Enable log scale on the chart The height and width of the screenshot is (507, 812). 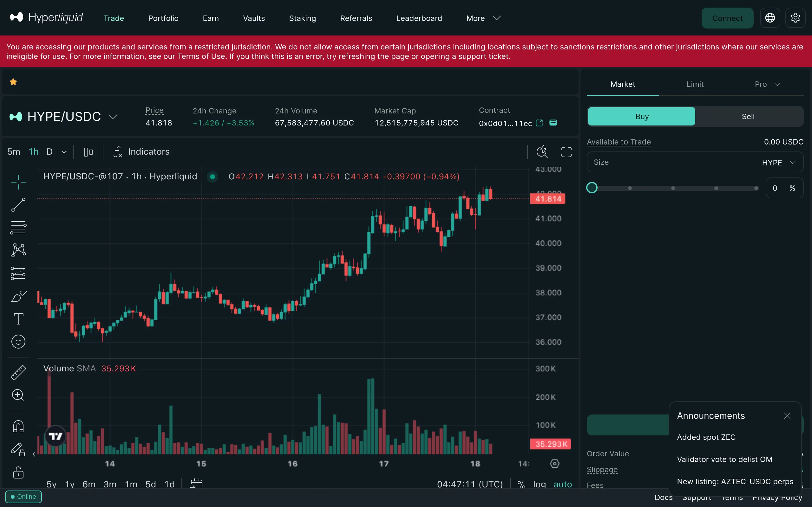tap(539, 484)
